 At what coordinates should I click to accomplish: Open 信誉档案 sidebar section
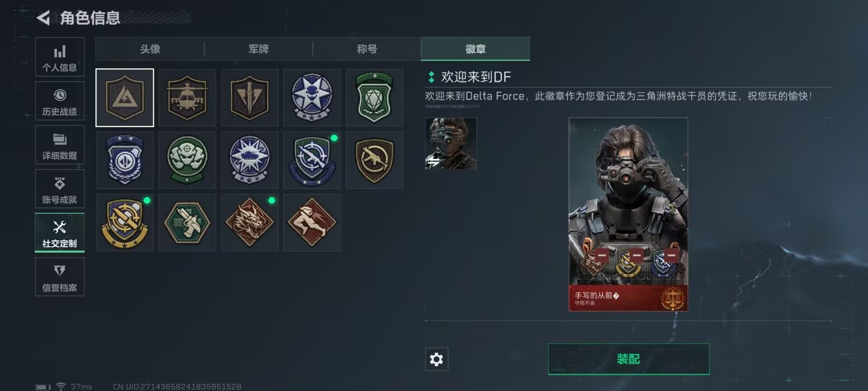60,277
